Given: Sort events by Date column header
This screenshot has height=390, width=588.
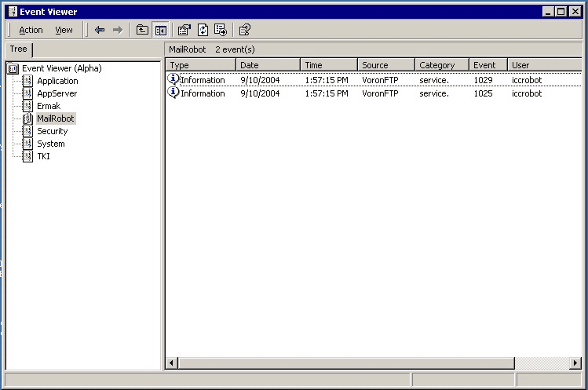Looking at the screenshot, I should tap(268, 65).
